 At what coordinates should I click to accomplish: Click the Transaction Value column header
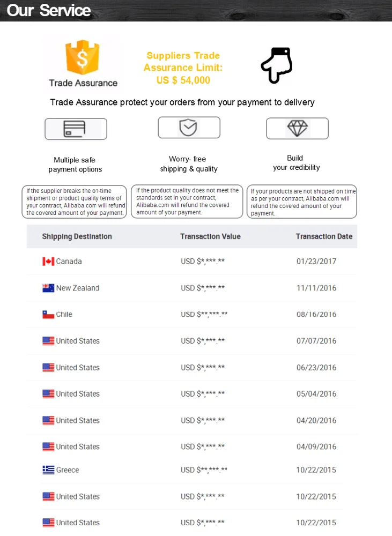point(210,236)
